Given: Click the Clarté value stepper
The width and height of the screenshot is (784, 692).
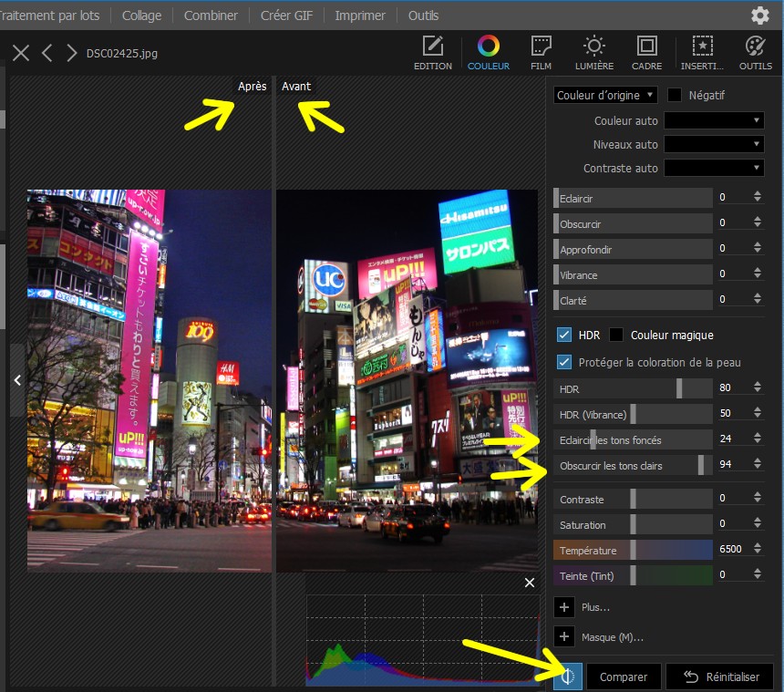Looking at the screenshot, I should click(758, 298).
